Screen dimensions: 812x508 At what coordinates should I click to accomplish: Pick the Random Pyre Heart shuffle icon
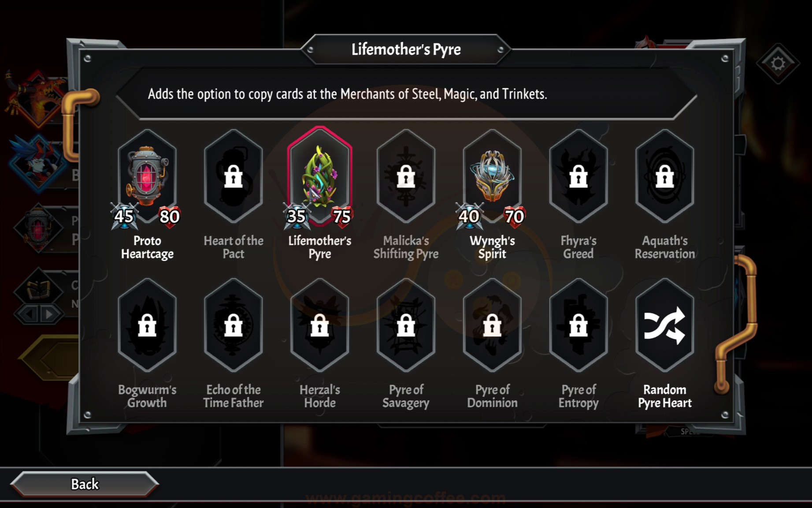[664, 325]
